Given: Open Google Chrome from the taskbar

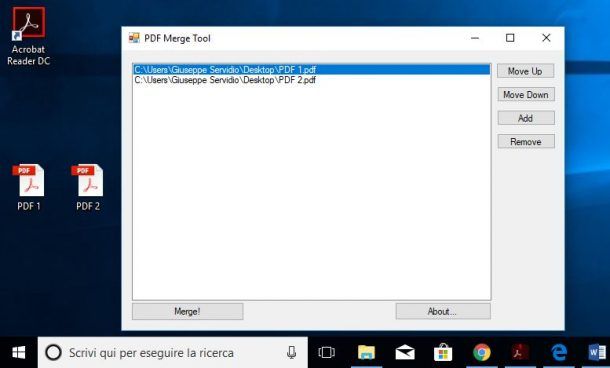Looking at the screenshot, I should click(x=482, y=352).
